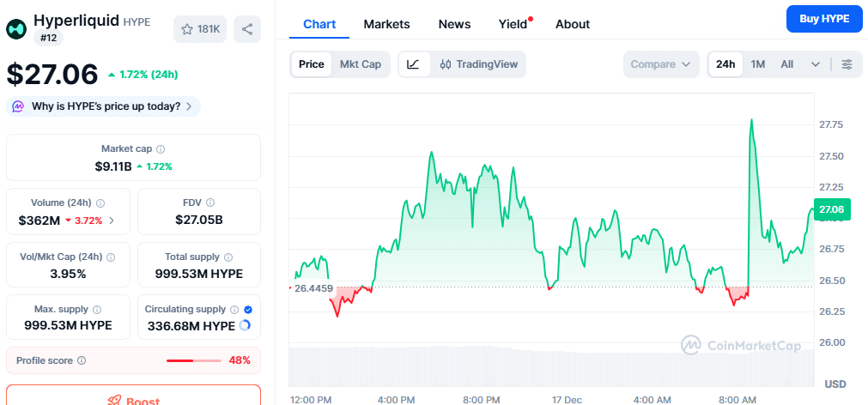Click the $362M volume value
Viewport: 868px width, 405px height.
coord(39,221)
